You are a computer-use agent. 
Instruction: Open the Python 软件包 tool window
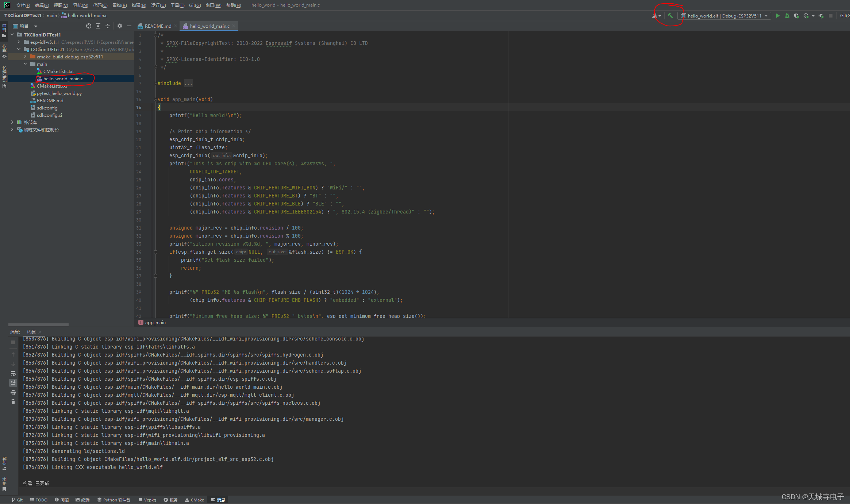(x=114, y=500)
